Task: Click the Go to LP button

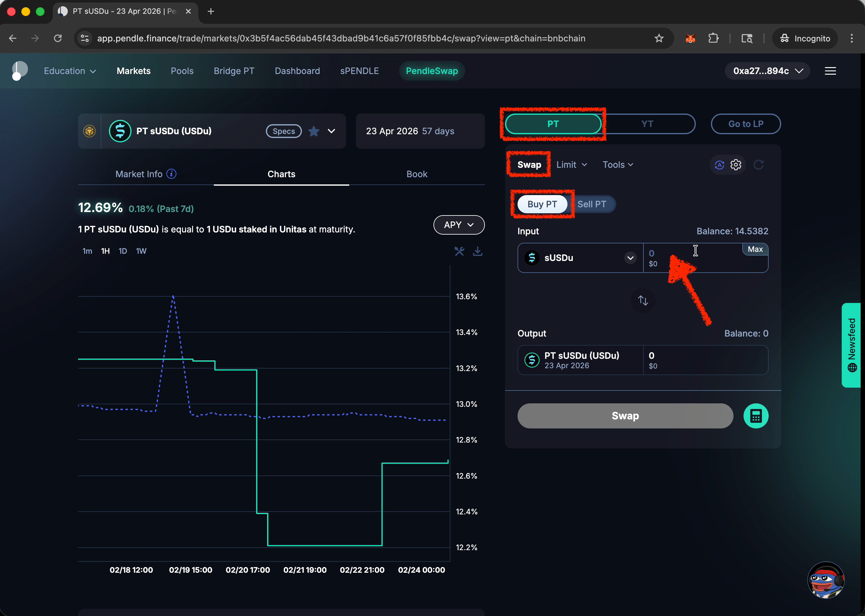Action: coord(745,124)
